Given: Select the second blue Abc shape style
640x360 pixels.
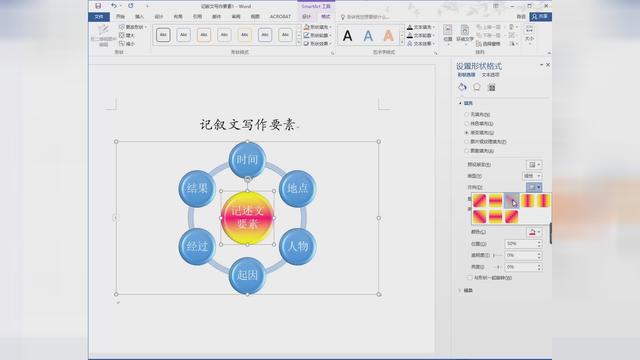Looking at the screenshot, I should pos(183,35).
